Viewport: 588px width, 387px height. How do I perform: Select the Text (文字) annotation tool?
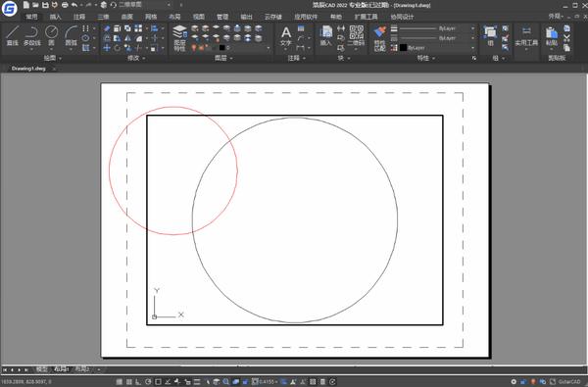(x=286, y=36)
